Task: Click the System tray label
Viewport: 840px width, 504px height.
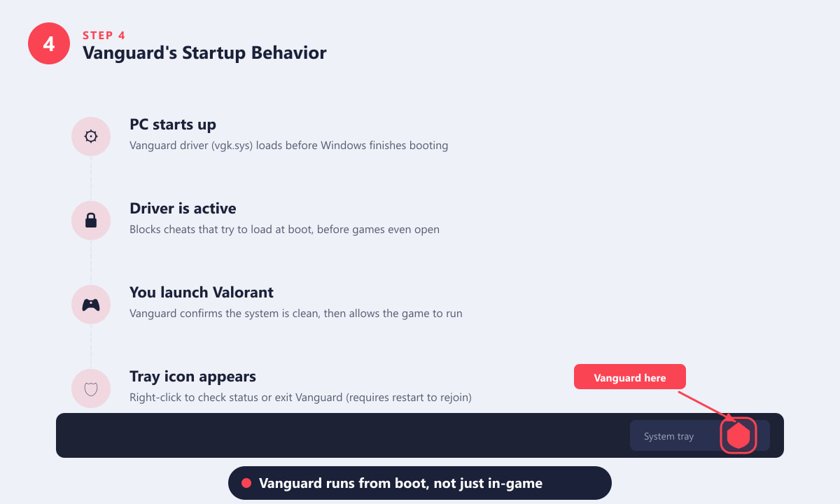Action: coord(668,436)
